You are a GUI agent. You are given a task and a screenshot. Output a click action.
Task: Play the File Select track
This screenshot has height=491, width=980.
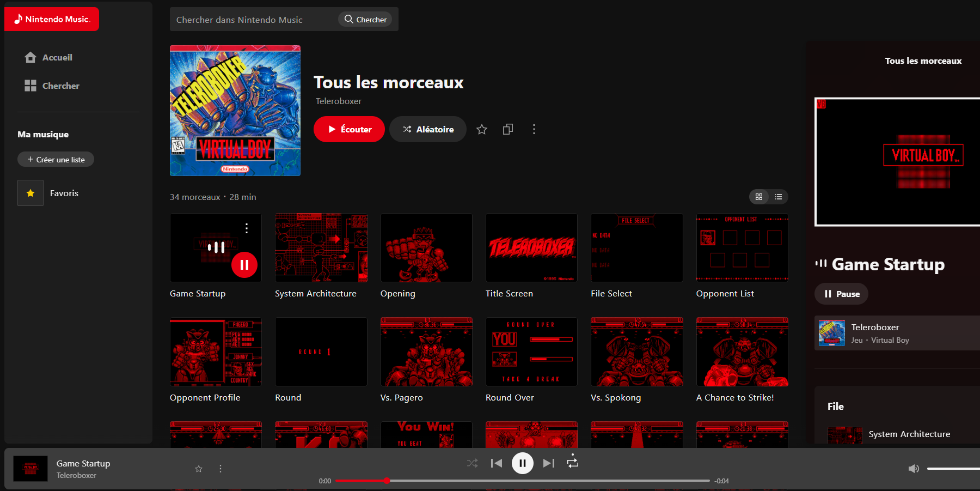[637, 247]
